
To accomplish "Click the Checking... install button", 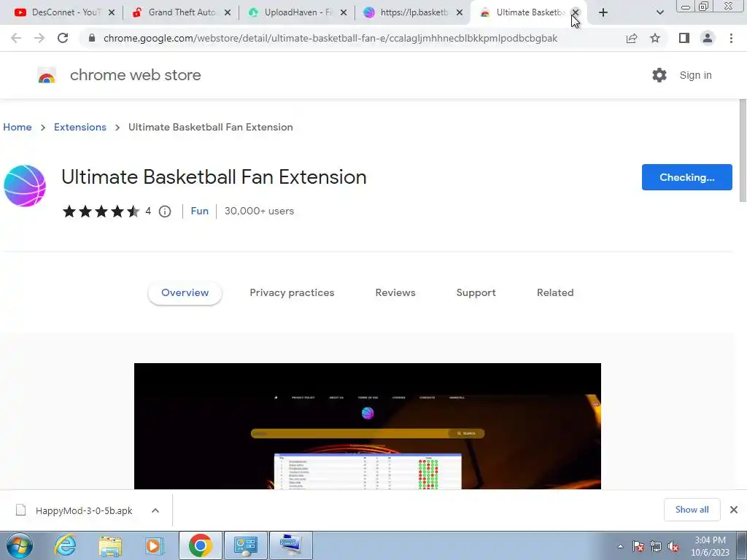I will [687, 177].
